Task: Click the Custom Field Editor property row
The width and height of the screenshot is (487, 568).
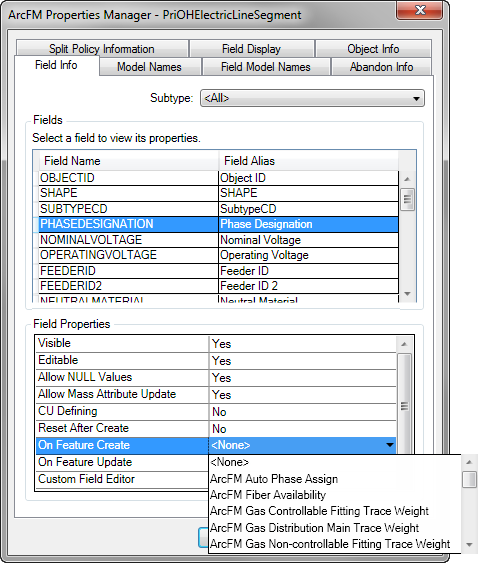Action: tap(122, 479)
